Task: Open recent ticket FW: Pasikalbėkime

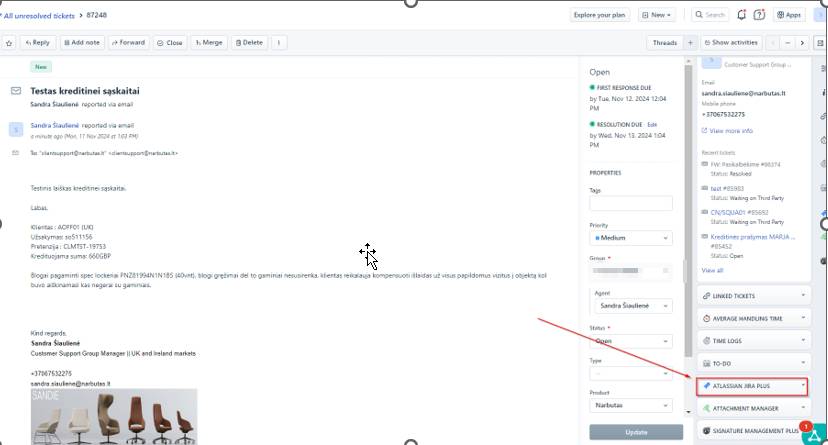Action: tap(745, 164)
